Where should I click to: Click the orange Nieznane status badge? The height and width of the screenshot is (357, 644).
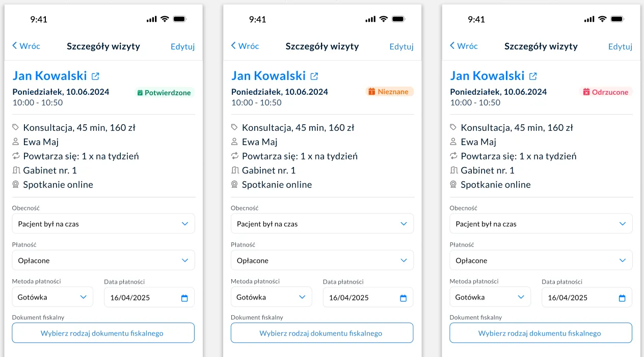389,92
